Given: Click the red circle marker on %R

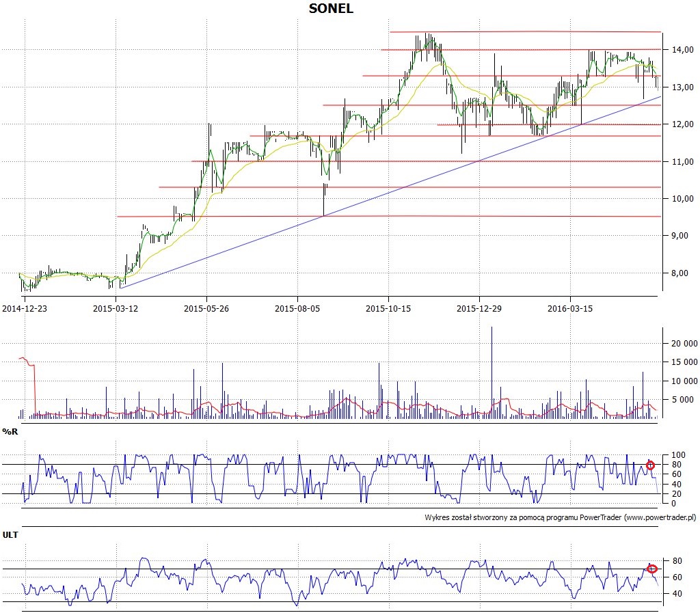Looking at the screenshot, I should tap(651, 465).
